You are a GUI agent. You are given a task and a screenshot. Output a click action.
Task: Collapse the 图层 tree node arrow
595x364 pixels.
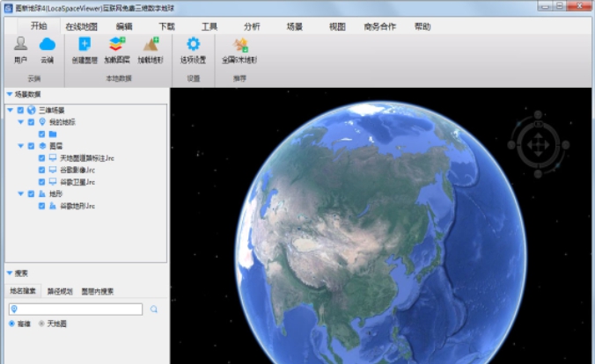tap(21, 146)
